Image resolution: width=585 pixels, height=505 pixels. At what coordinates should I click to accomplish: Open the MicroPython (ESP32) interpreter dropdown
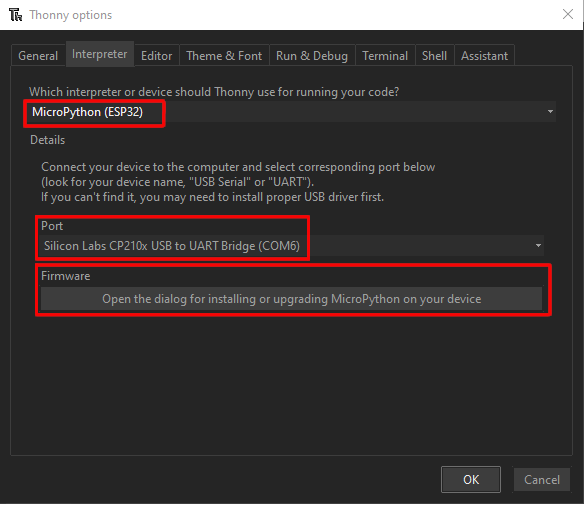291,112
